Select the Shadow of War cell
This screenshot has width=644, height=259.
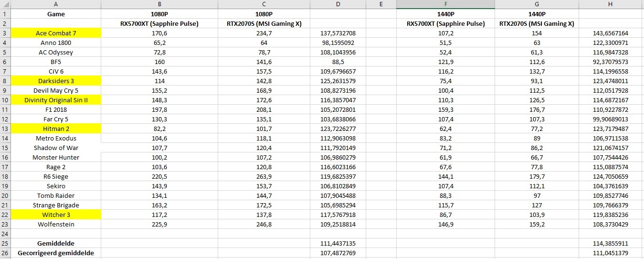click(x=56, y=148)
